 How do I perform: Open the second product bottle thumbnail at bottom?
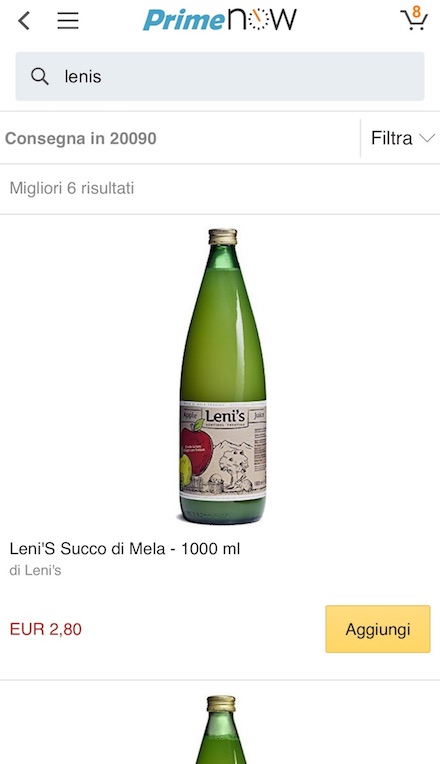pyautogui.click(x=221, y=729)
